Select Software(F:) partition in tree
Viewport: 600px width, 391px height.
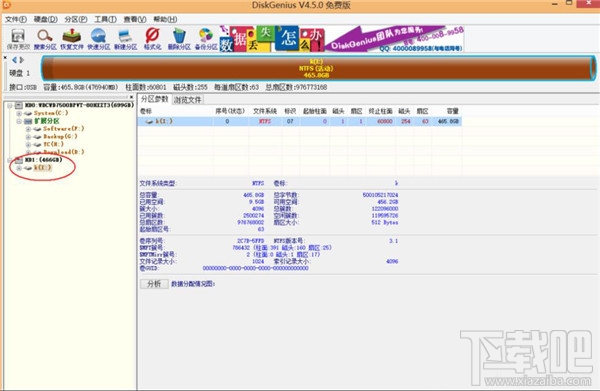(64, 129)
